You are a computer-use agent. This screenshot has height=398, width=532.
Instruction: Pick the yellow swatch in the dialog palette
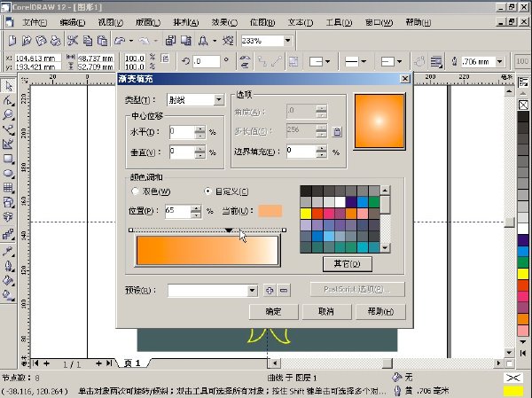point(306,213)
